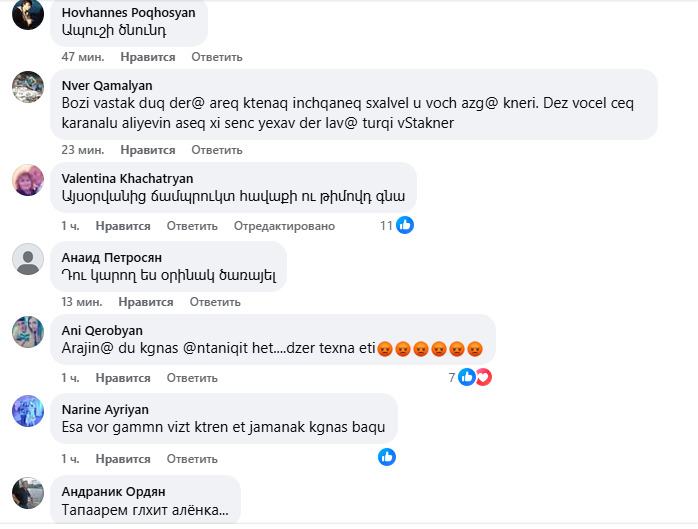Open Андраник Ордян's name link
Screen dimensions: 698x529
coord(113,491)
